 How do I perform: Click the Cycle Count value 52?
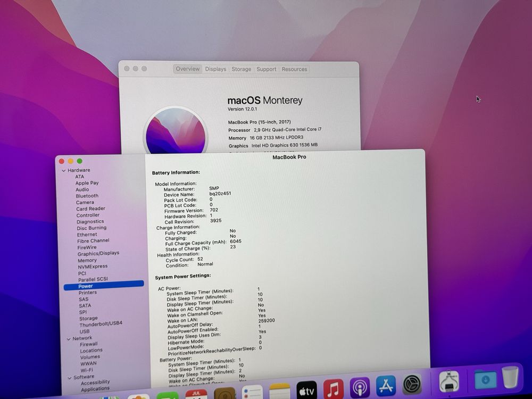pyautogui.click(x=200, y=259)
